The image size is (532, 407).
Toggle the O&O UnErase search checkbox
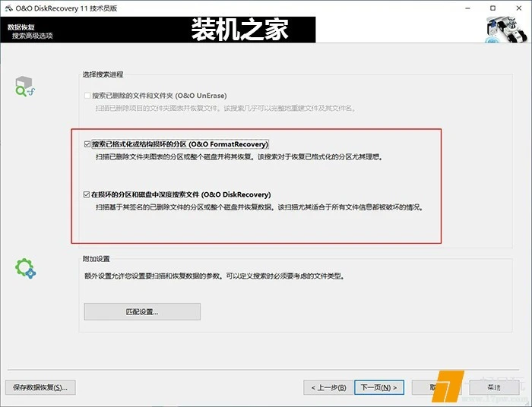pyautogui.click(x=87, y=96)
